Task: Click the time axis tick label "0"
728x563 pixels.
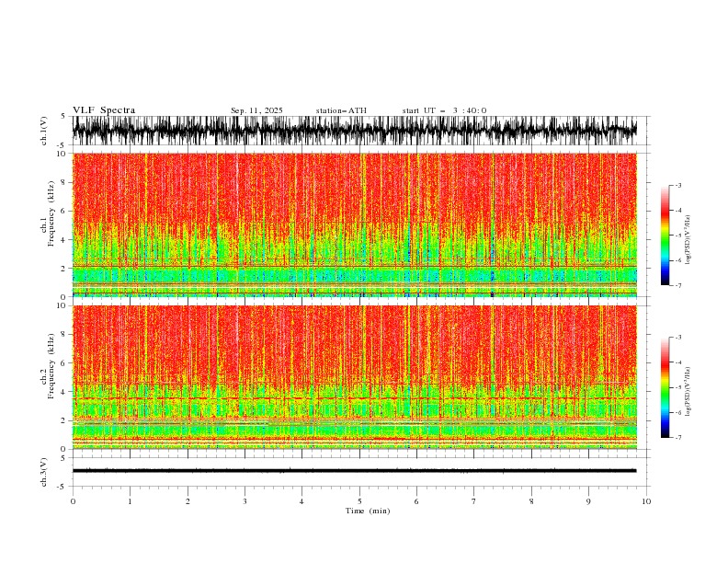Action: click(73, 501)
